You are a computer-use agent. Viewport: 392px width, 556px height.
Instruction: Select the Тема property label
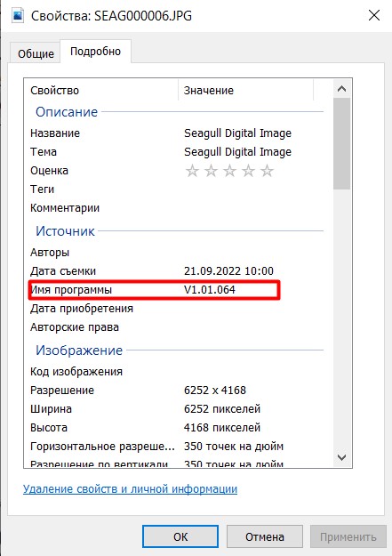44,152
